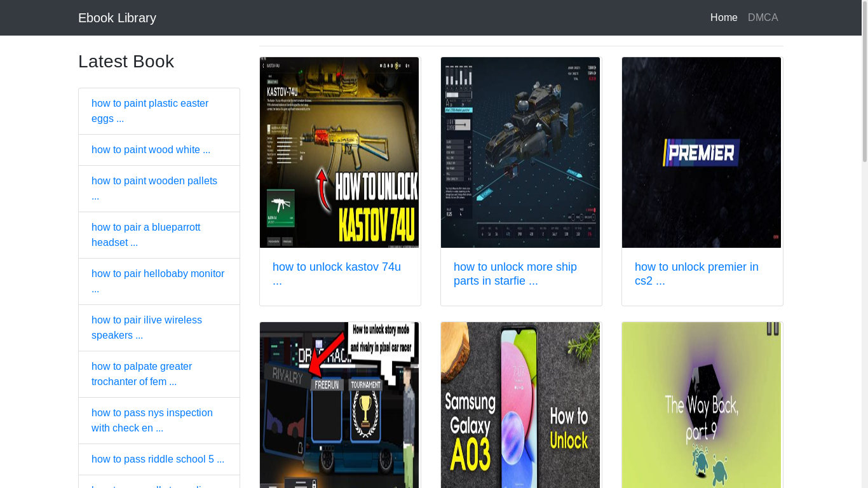868x488 pixels.
Task: Click the Kastov 74U thumbnail image
Action: (x=339, y=152)
